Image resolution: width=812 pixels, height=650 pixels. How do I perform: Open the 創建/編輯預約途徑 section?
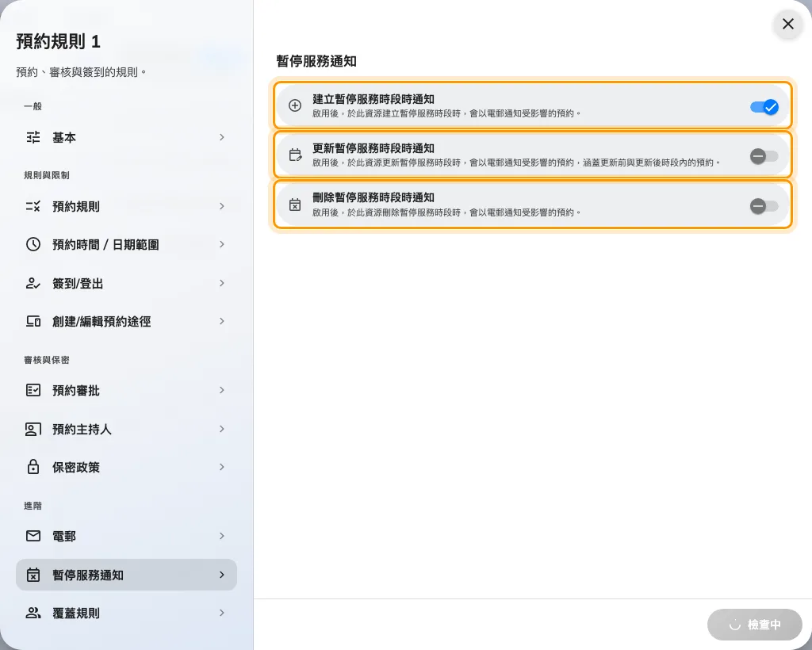(126, 321)
